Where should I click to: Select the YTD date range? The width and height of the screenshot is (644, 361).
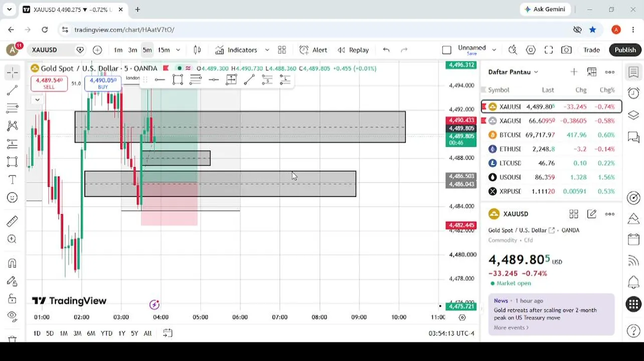pos(106,333)
